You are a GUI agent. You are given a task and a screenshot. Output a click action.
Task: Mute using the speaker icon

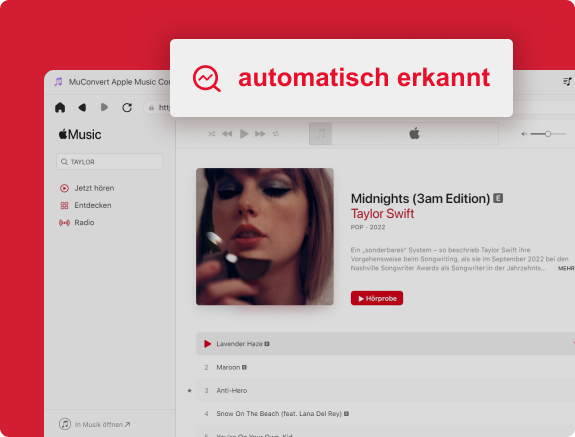tap(524, 134)
